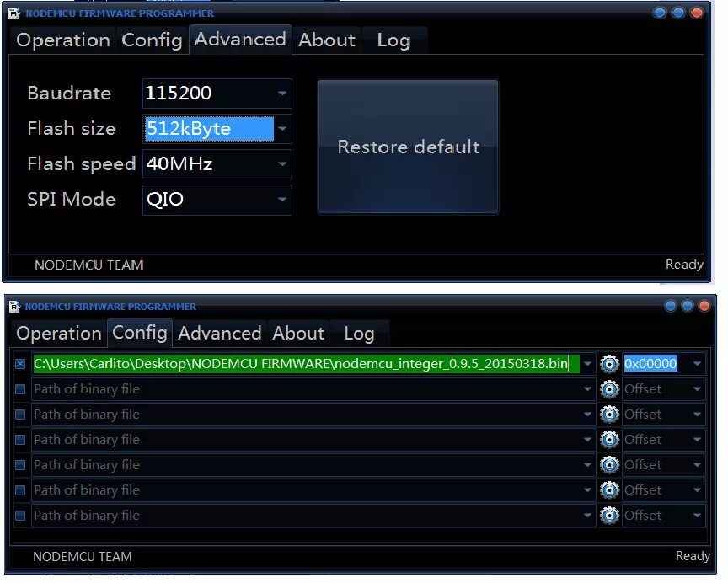Click the gear icon in the fourth file row

coord(609,439)
